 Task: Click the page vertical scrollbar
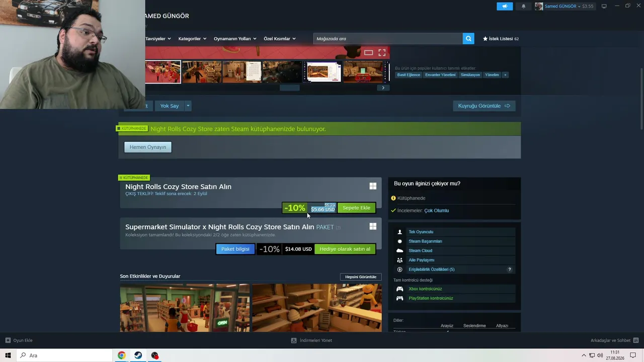click(641, 98)
